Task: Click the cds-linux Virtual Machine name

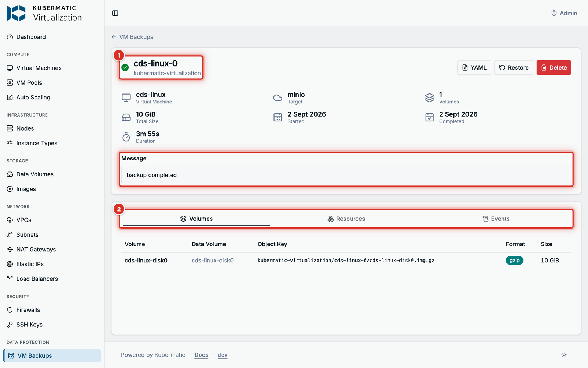Action: pyautogui.click(x=151, y=95)
